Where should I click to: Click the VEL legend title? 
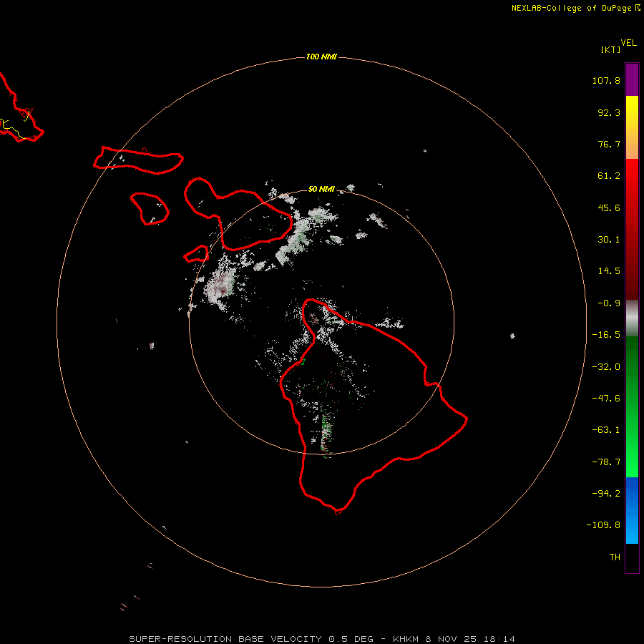click(628, 43)
